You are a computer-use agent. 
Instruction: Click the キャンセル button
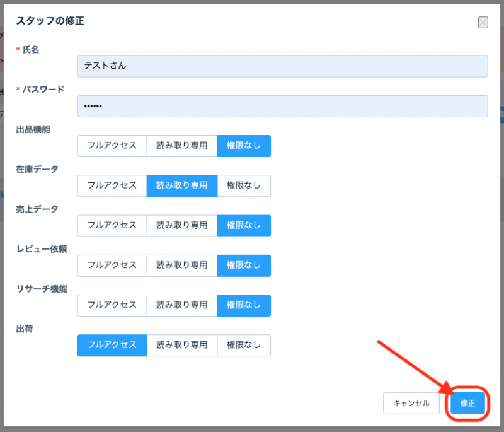tap(411, 404)
